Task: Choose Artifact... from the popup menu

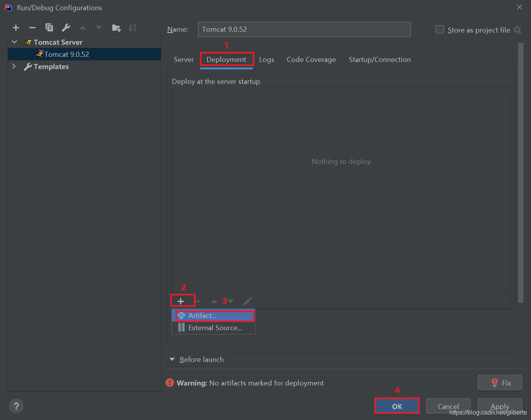Action: click(213, 316)
